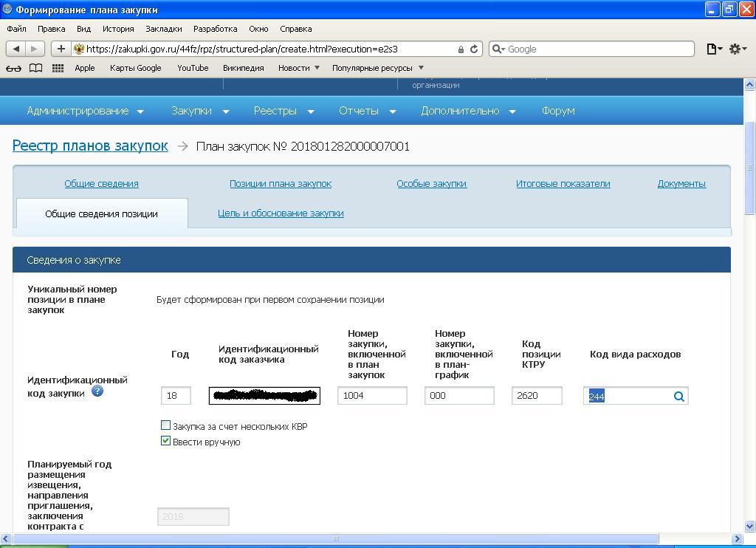The width and height of the screenshot is (756, 548).
Task: Click the forward navigation arrow button
Action: pos(35,49)
